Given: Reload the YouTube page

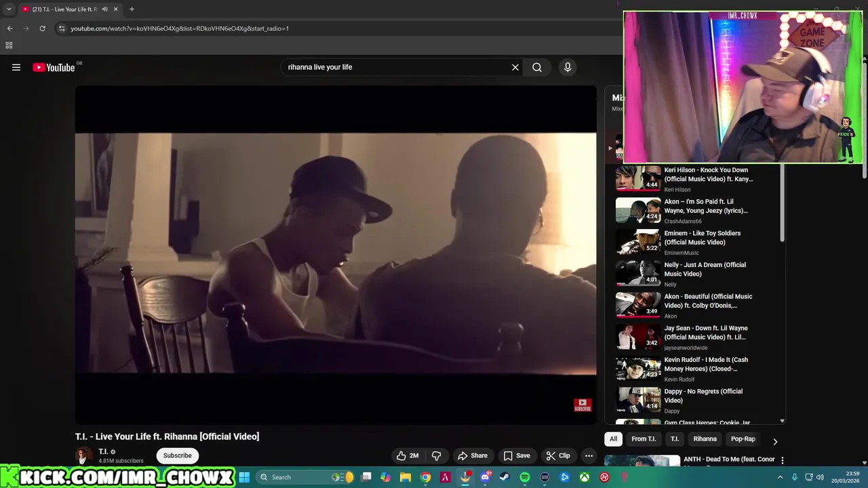Looking at the screenshot, I should [x=42, y=28].
